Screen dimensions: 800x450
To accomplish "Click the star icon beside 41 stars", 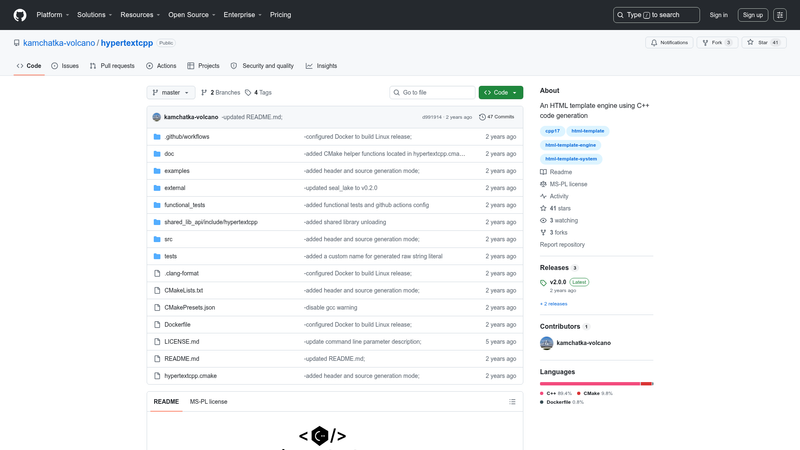I will click(543, 208).
